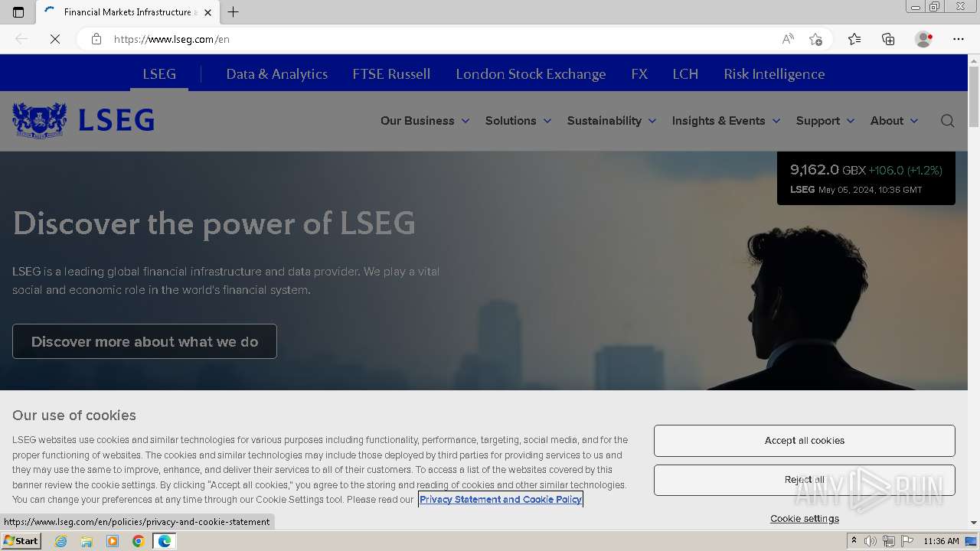The image size is (980, 551).
Task: Click Discover more about what we do
Action: (145, 341)
